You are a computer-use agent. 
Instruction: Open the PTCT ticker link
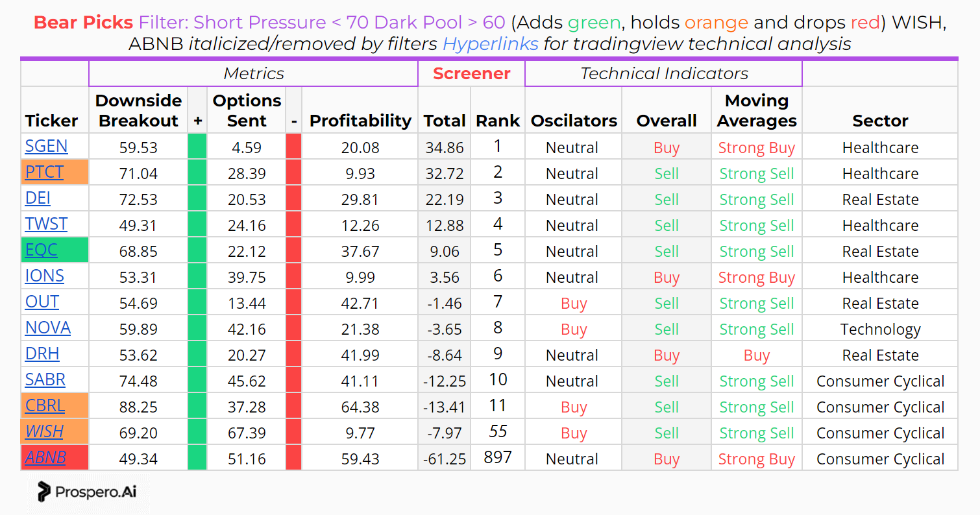pos(44,172)
